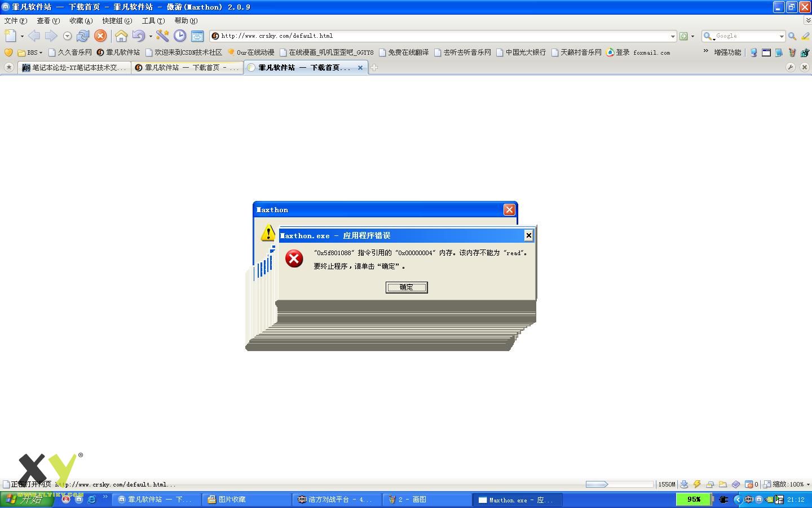Screen dimensions: 812x508
Task: Open the History clock icon
Action: point(180,36)
